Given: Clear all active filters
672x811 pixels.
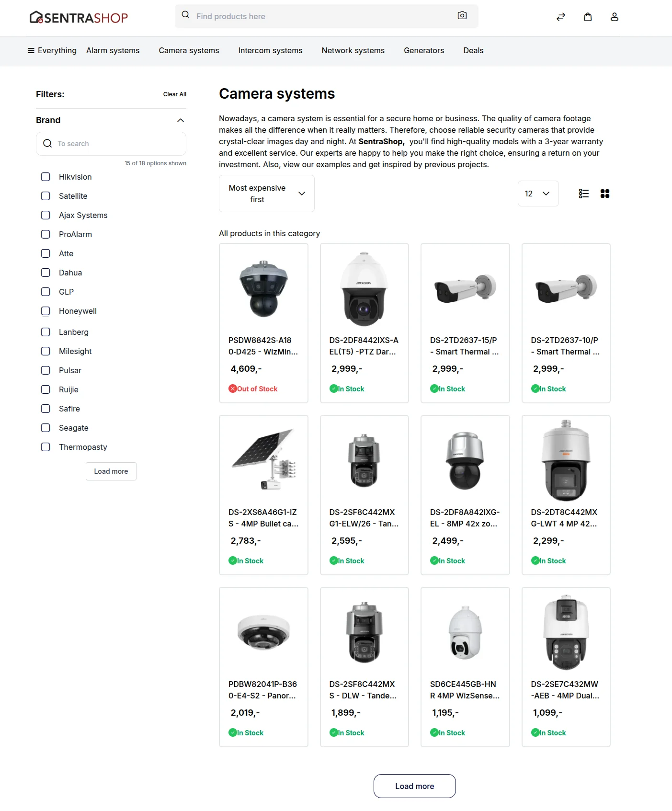Looking at the screenshot, I should 174,94.
